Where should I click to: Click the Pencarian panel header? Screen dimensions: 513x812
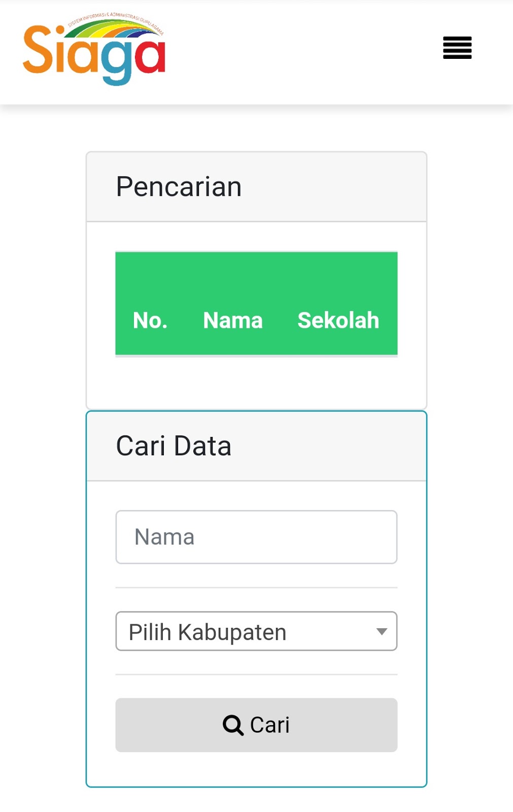click(179, 186)
